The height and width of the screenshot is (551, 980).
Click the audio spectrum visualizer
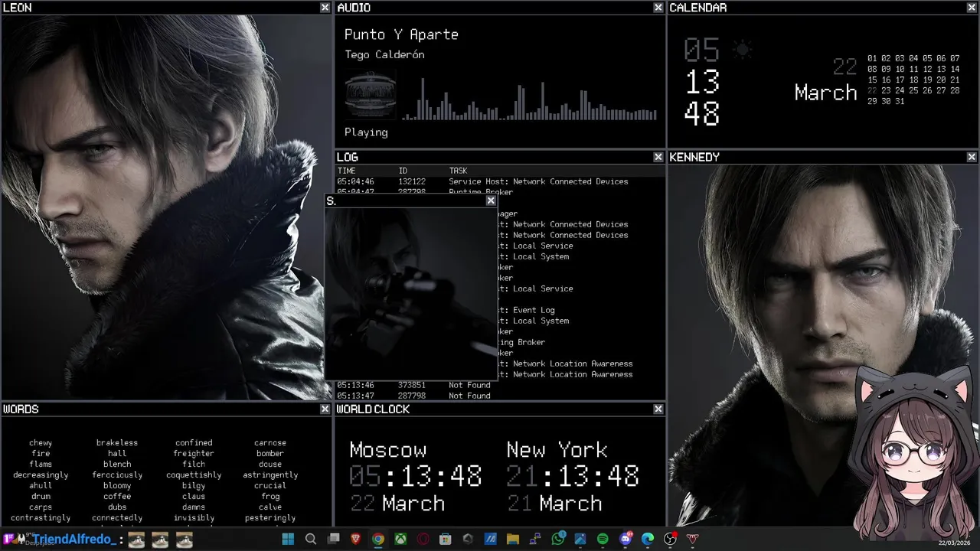[x=530, y=99]
